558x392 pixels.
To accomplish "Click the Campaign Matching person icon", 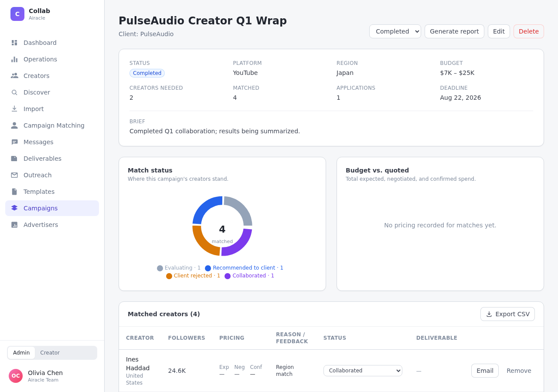I will click(x=14, y=125).
